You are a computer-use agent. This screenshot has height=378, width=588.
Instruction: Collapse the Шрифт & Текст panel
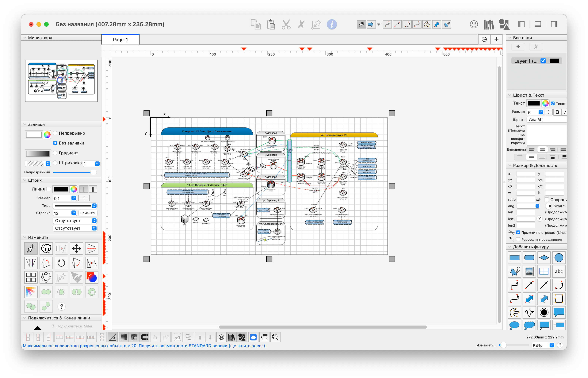pyautogui.click(x=510, y=95)
